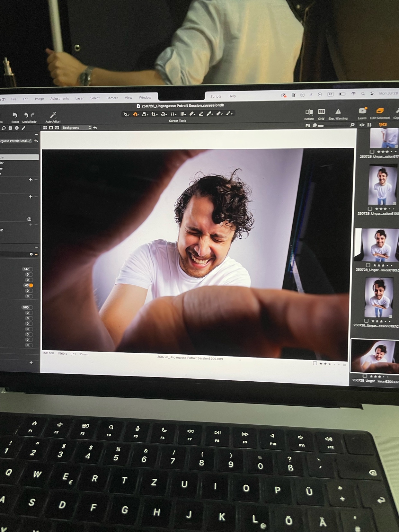The image size is (399, 532).
Task: Collapse filters with the orange minus
Action: [x=36, y=254]
